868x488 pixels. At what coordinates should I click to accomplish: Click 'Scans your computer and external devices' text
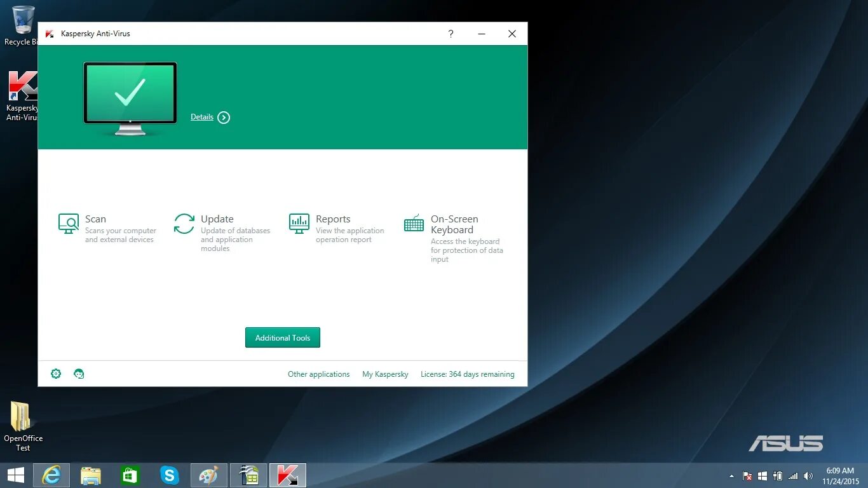[121, 235]
